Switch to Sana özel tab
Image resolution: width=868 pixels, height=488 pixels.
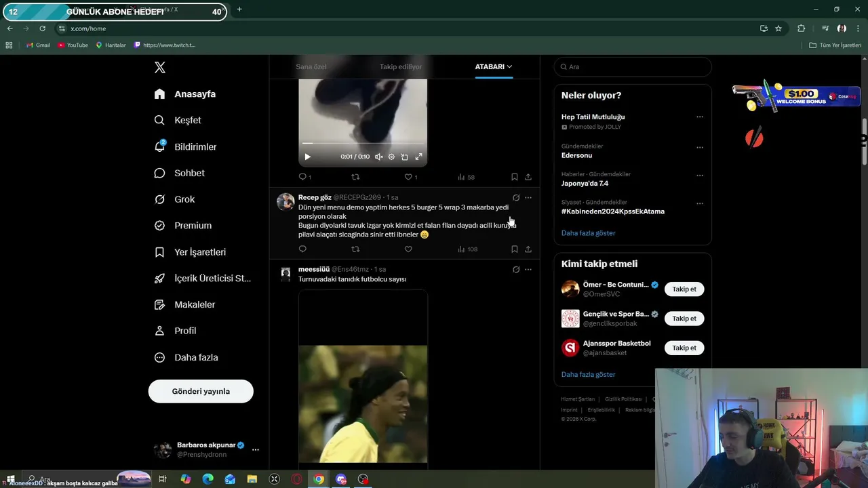[x=311, y=66]
